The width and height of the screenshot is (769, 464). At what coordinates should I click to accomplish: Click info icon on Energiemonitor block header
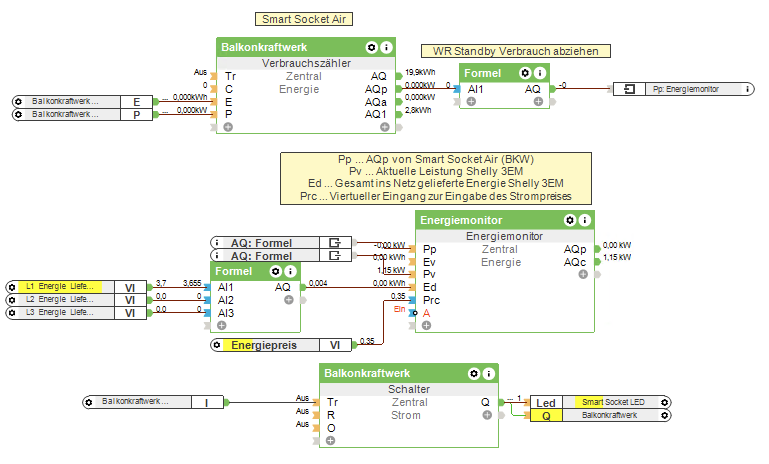pyautogui.click(x=585, y=220)
